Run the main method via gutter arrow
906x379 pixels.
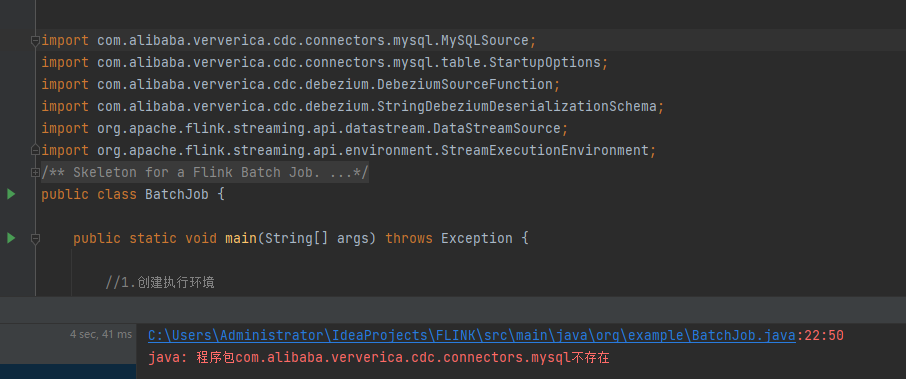(x=11, y=237)
